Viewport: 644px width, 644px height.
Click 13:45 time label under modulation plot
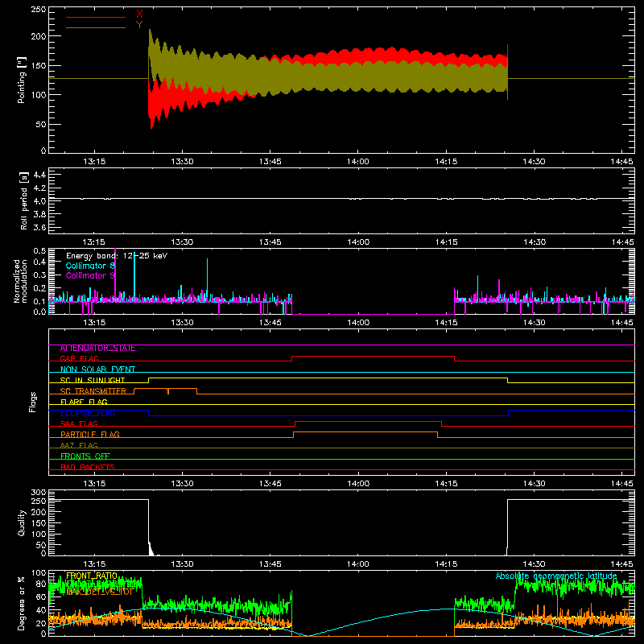point(270,323)
